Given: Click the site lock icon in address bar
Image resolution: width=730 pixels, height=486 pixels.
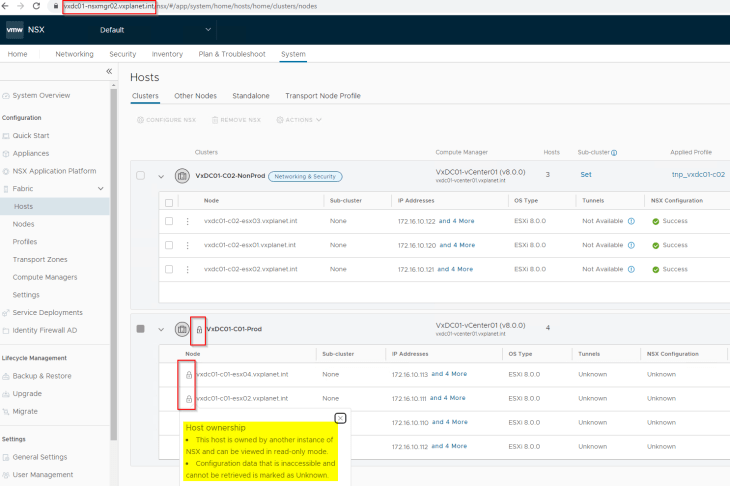Looking at the screenshot, I should 55,6.
